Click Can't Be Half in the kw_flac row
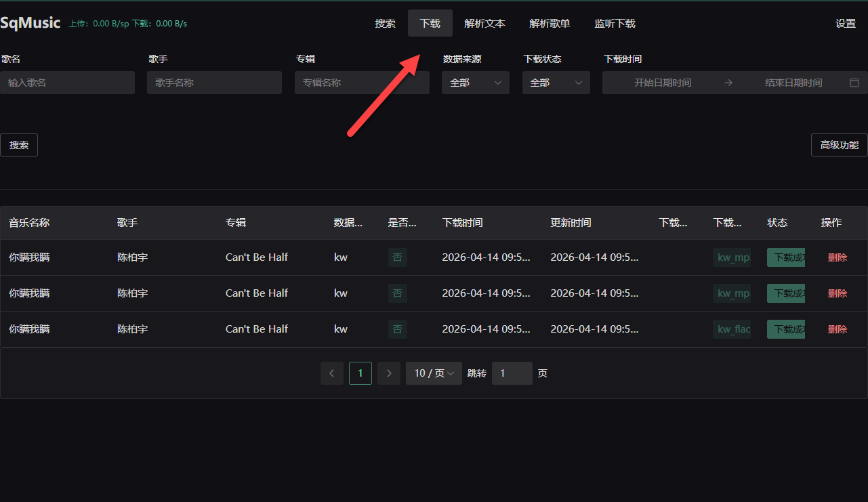Screen dimensions: 868x502 [x=257, y=329]
